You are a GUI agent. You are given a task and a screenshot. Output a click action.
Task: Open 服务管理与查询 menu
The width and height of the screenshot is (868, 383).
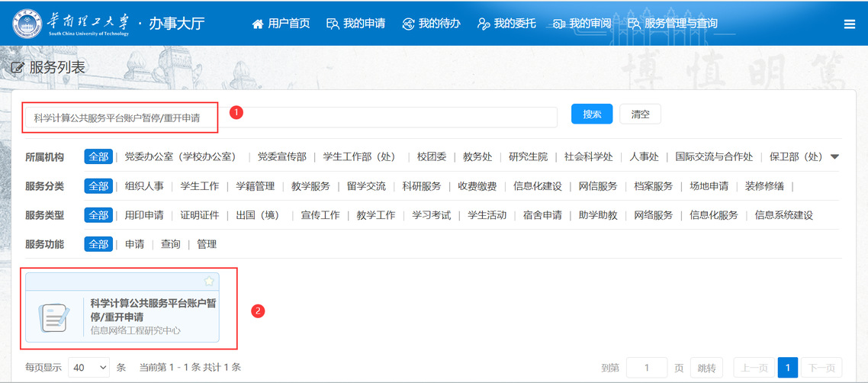(673, 23)
